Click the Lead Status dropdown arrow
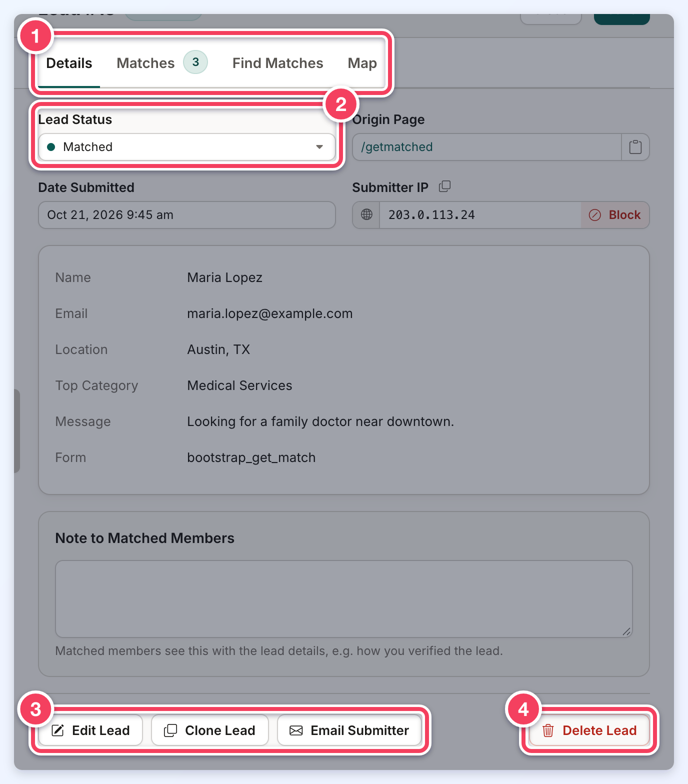This screenshot has width=688, height=784. click(319, 147)
